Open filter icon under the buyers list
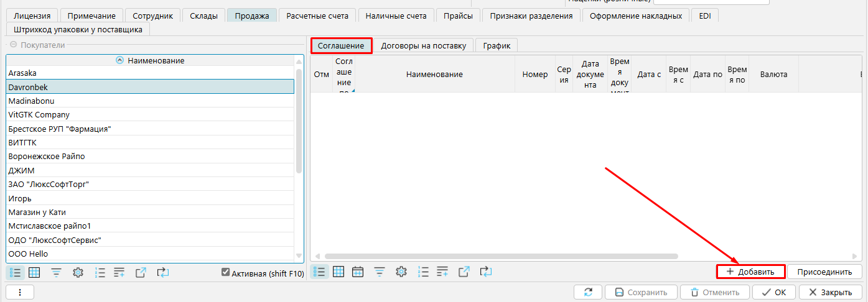Image resolution: width=868 pixels, height=302 pixels. point(56,272)
